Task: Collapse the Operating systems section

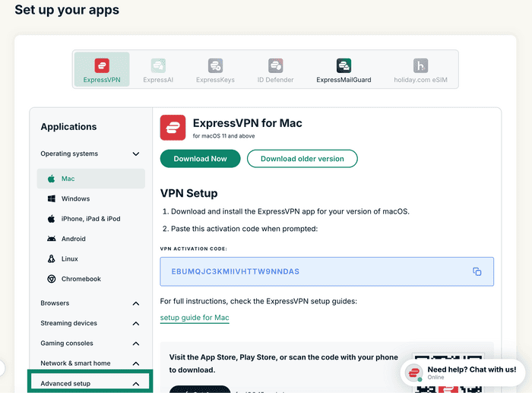Action: pos(90,154)
